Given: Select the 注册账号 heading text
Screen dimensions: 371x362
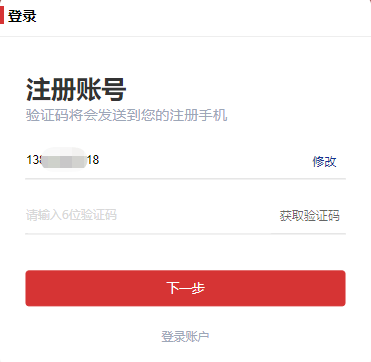Looking at the screenshot, I should pos(76,90).
